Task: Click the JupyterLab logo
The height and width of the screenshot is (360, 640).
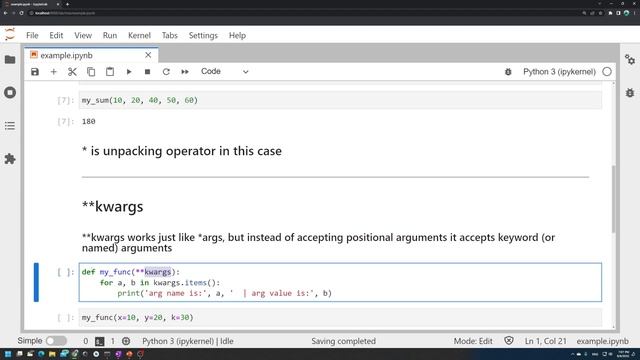Action: pos(10,34)
